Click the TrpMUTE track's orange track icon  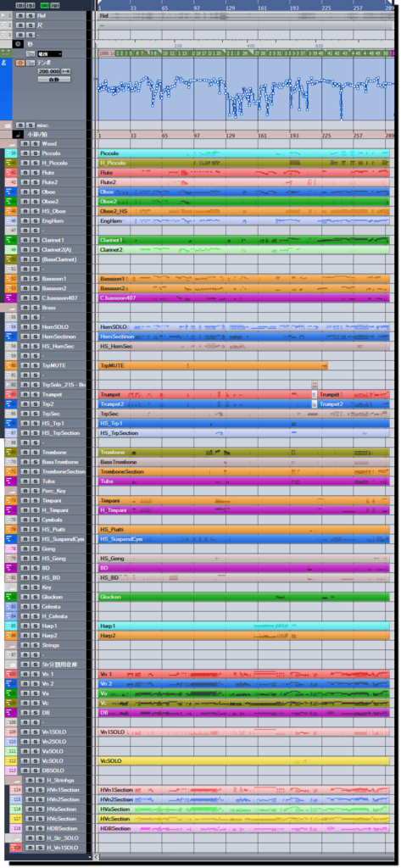(10, 365)
